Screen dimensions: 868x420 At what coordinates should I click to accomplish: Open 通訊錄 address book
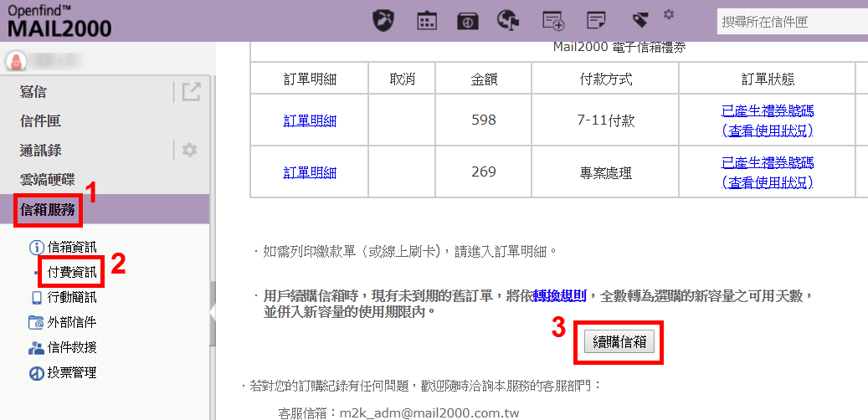click(x=40, y=150)
